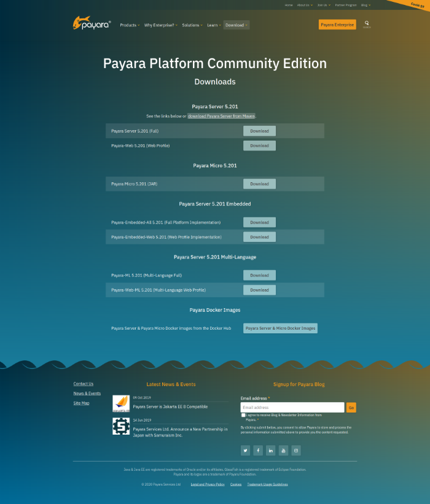430x504 pixels.
Task: Open the Cookies footer link
Action: (236, 484)
